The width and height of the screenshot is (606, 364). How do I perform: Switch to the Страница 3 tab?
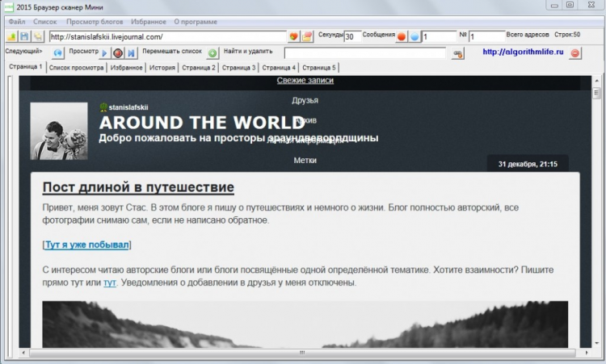[239, 68]
